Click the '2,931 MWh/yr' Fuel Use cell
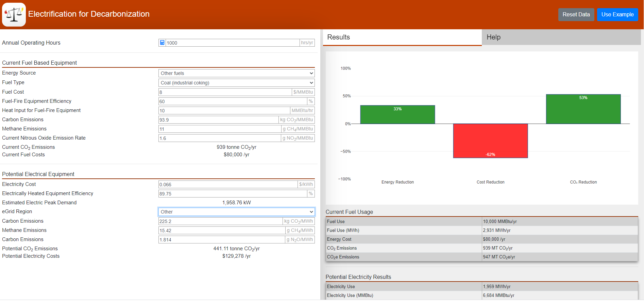 (560, 230)
